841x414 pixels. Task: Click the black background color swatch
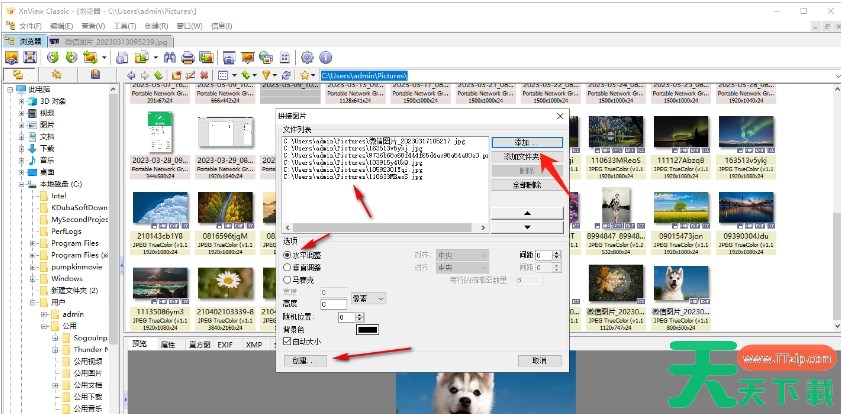pyautogui.click(x=369, y=329)
